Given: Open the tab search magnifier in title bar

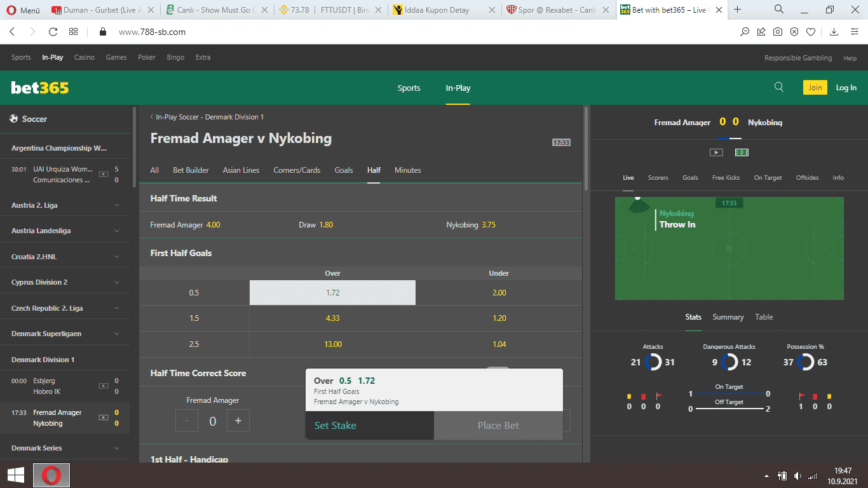Looking at the screenshot, I should pyautogui.click(x=779, y=10).
